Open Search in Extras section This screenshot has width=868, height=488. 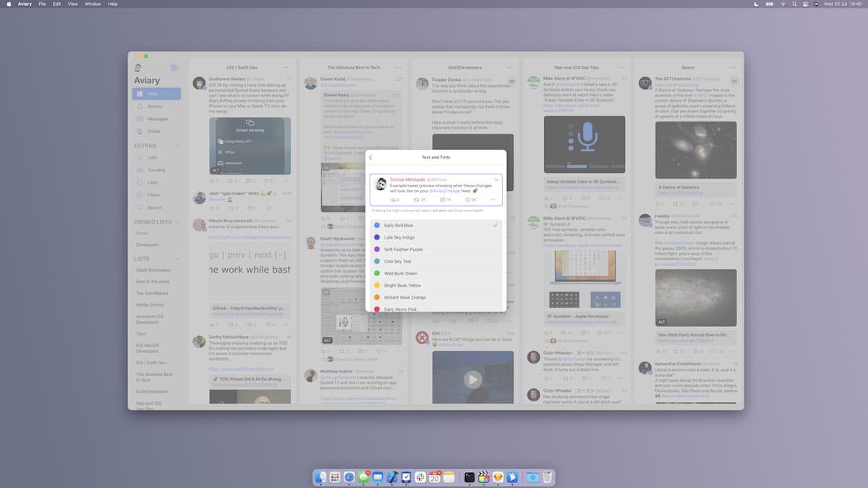pyautogui.click(x=157, y=207)
